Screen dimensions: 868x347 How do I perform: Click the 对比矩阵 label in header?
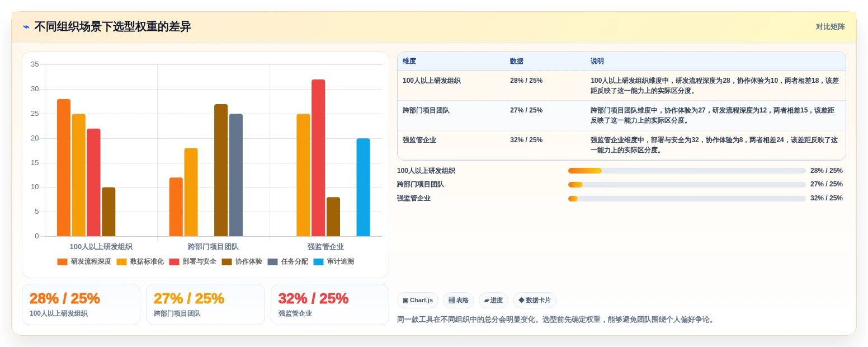[x=830, y=27]
